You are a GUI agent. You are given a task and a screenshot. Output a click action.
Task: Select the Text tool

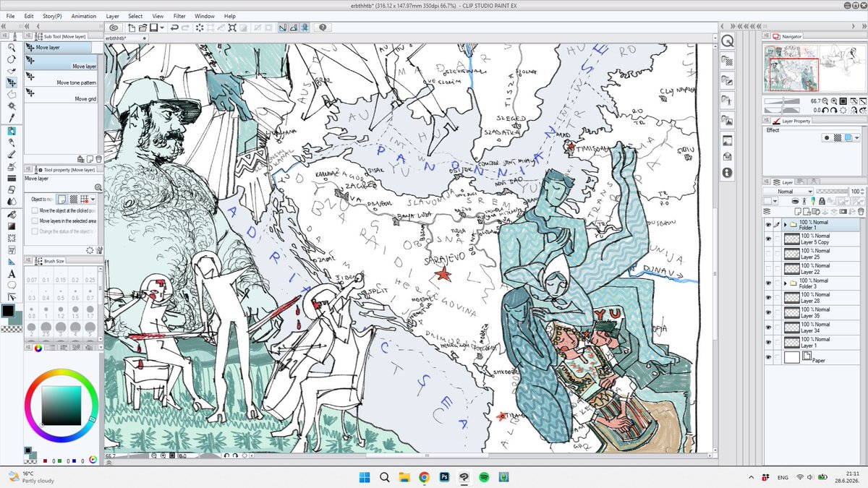coord(12,274)
